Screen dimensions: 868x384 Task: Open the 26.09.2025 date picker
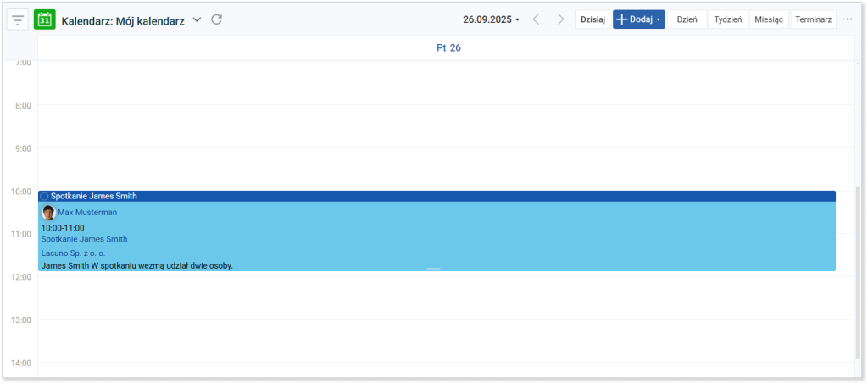491,19
